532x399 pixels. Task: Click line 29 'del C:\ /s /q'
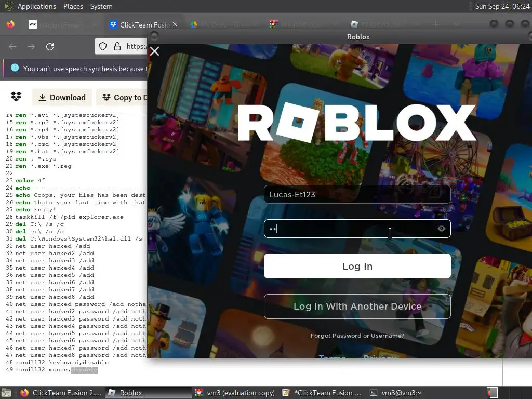click(39, 224)
